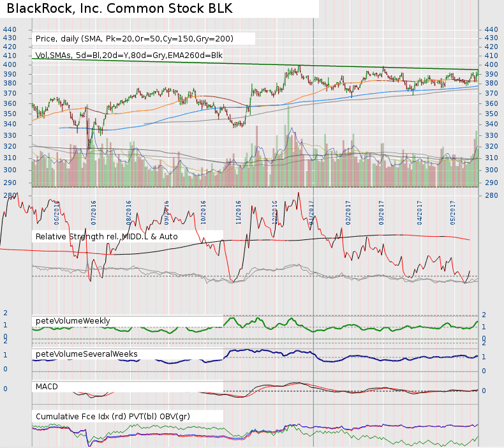
Task: Click the 390 value on right price axis
Action: click(491, 74)
